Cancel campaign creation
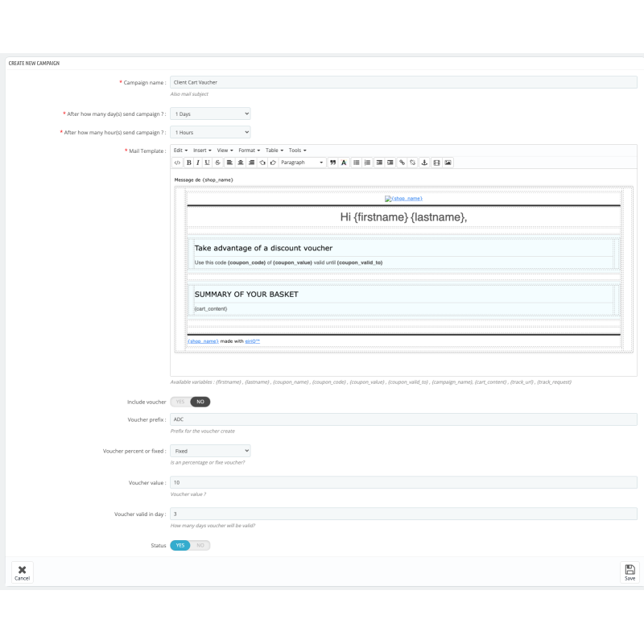The width and height of the screenshot is (644, 644). point(22,572)
